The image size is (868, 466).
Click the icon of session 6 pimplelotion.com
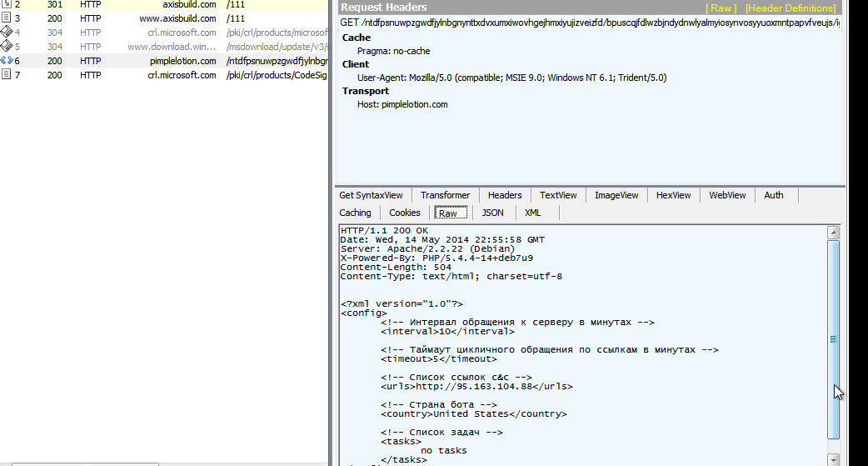click(7, 61)
